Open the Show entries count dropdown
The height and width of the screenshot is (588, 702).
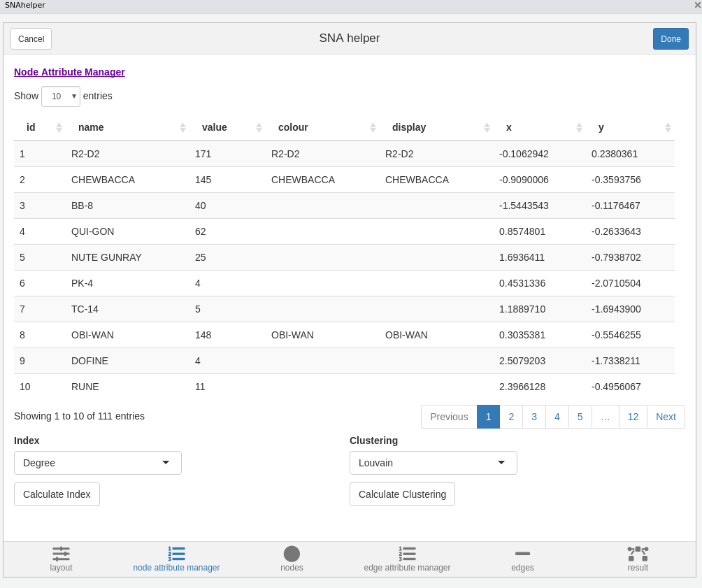(x=61, y=96)
